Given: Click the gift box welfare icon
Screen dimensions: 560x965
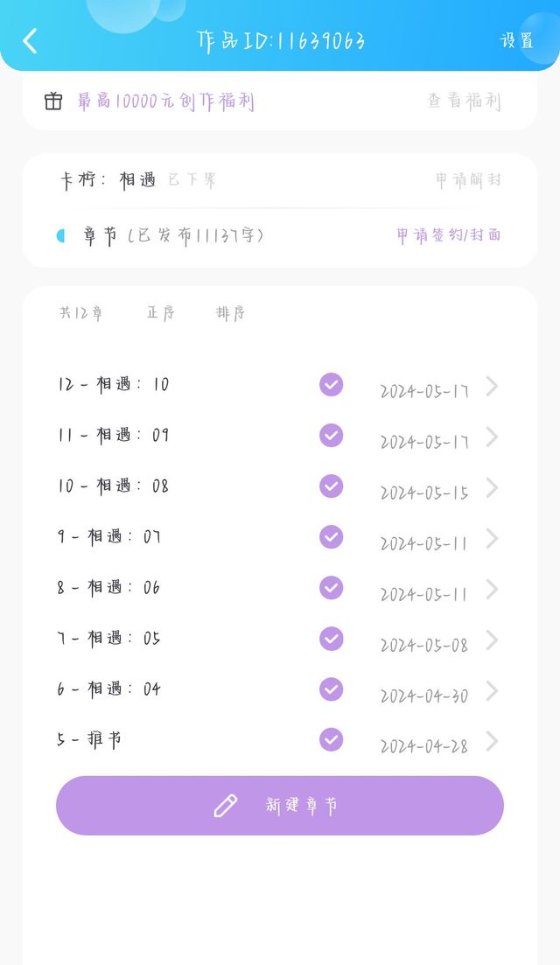Looking at the screenshot, I should (x=53, y=101).
